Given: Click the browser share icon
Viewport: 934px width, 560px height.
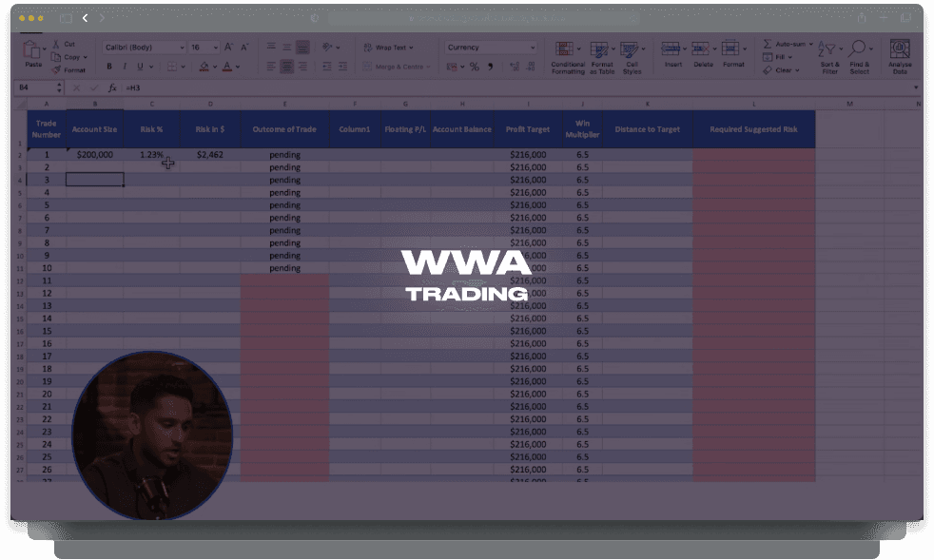Looking at the screenshot, I should pos(862,18).
